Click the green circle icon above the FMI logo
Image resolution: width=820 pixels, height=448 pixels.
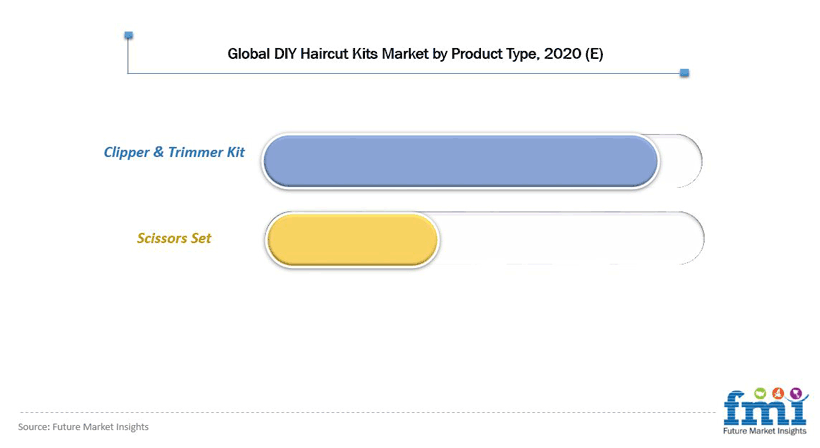(760, 393)
